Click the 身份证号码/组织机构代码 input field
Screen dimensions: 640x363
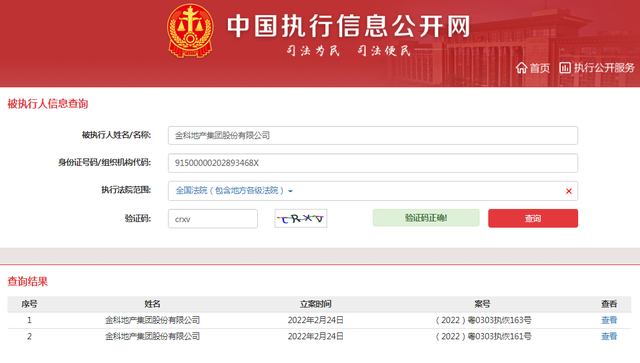pos(373,163)
